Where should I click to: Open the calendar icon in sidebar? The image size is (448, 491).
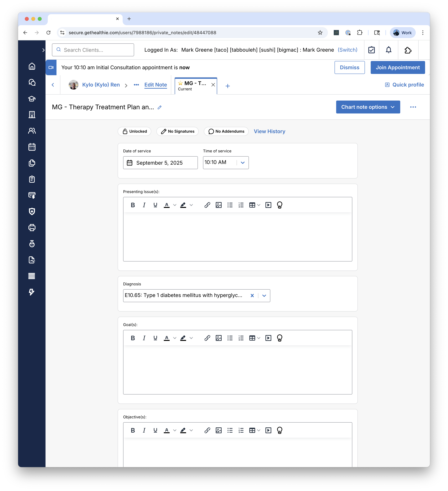pos(32,147)
